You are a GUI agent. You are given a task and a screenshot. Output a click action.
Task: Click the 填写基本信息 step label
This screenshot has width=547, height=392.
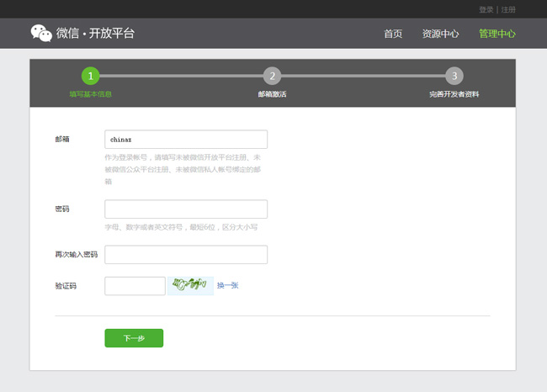click(x=90, y=94)
